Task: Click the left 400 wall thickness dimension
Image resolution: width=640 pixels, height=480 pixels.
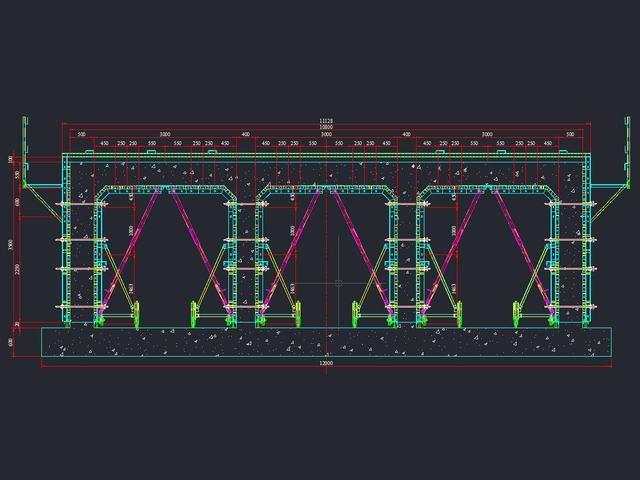Action: (245, 134)
